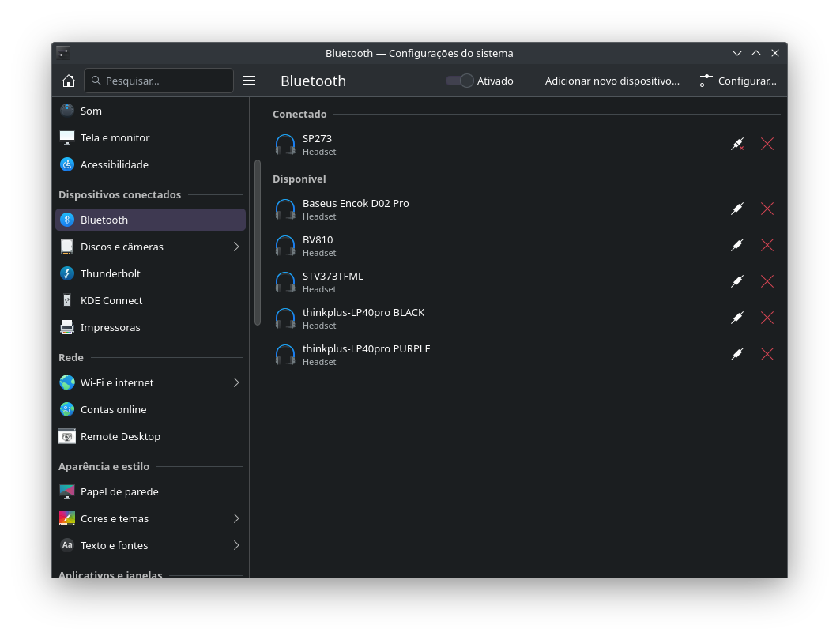Screen dimensions: 840x640
Task: Maximize the System Settings window
Action: [756, 53]
